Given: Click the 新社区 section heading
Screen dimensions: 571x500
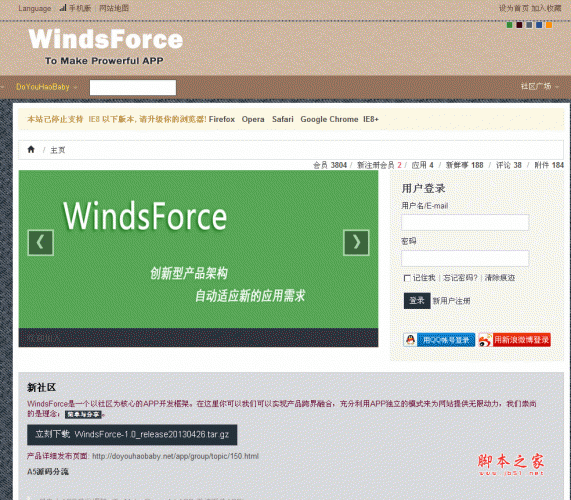Looking at the screenshot, I should pyautogui.click(x=41, y=387).
